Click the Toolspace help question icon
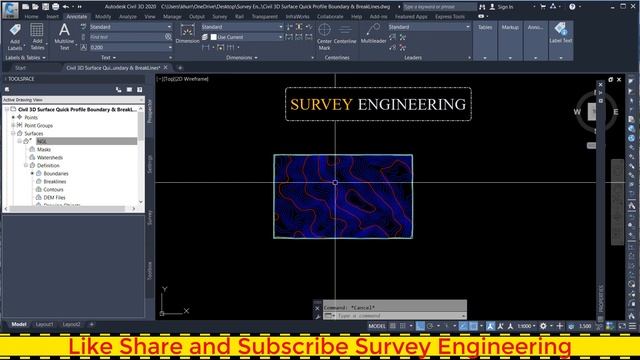Viewport: 640px width, 360px height. tap(140, 89)
